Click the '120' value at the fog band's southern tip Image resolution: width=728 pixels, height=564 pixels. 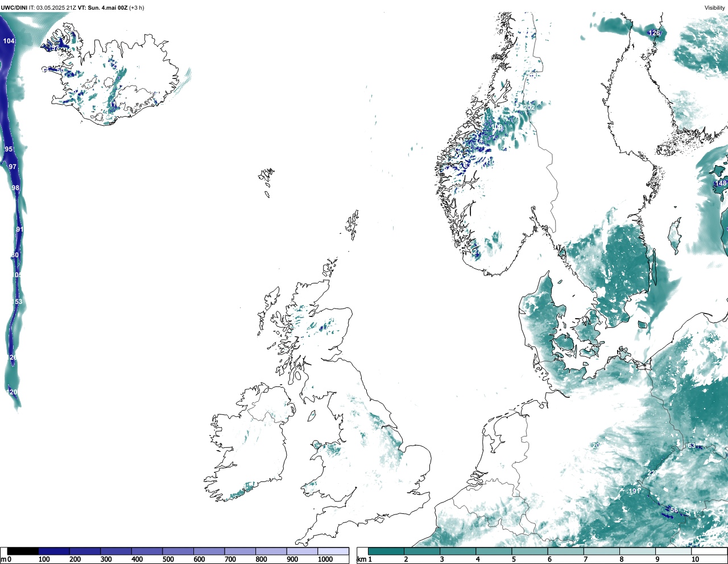click(x=12, y=392)
